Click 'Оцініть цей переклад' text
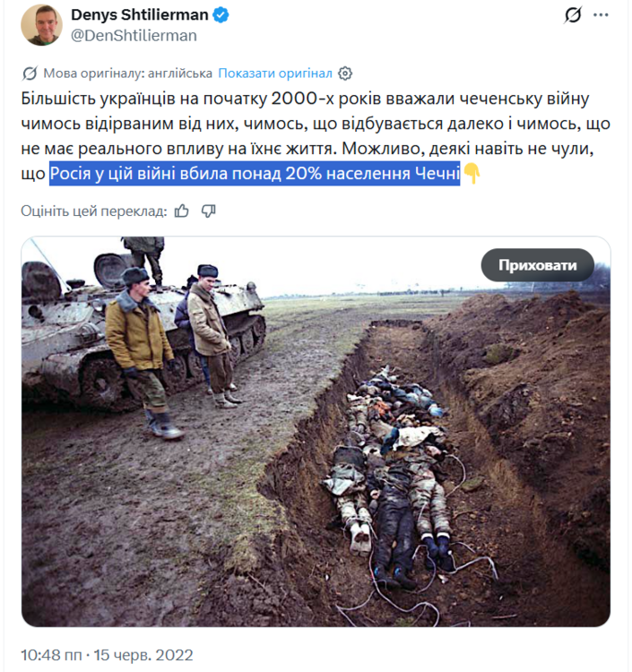Screen dimensions: 632x672 [x=94, y=211]
